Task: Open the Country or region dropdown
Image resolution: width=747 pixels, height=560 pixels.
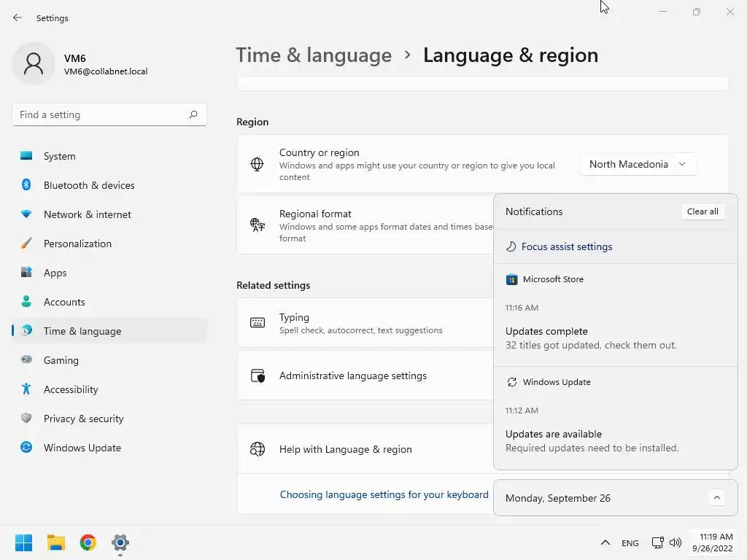Action: click(638, 164)
